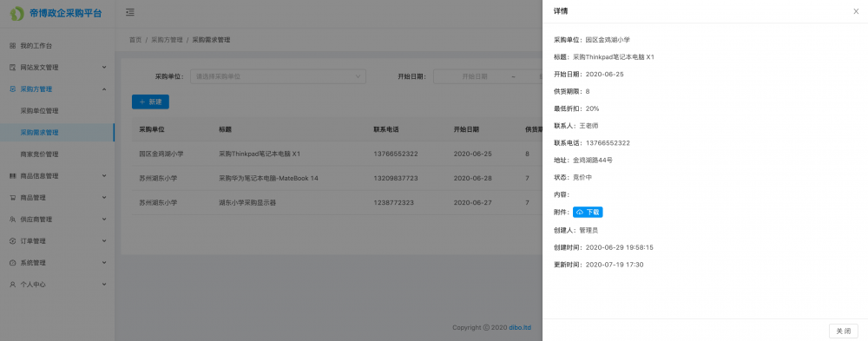The height and width of the screenshot is (341, 868).
Task: Click 创建时间 2020-06-29 19:58:15 value
Action: [620, 247]
